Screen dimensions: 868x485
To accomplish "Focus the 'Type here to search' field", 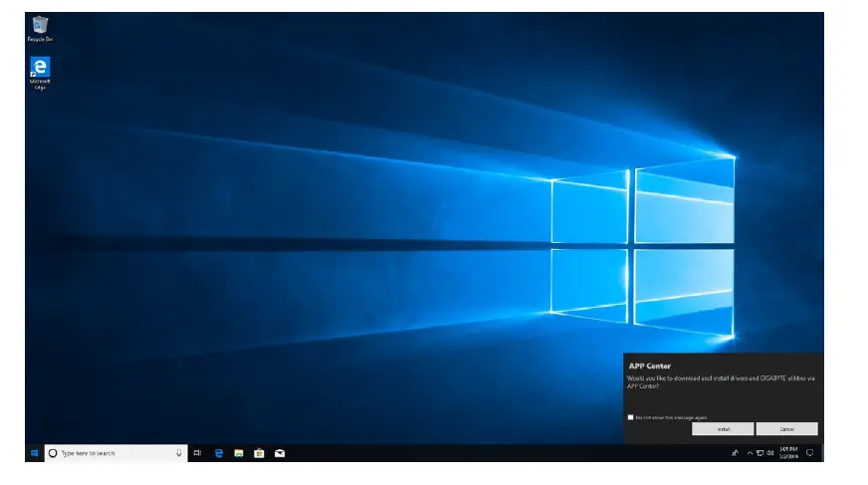I will coord(116,453).
